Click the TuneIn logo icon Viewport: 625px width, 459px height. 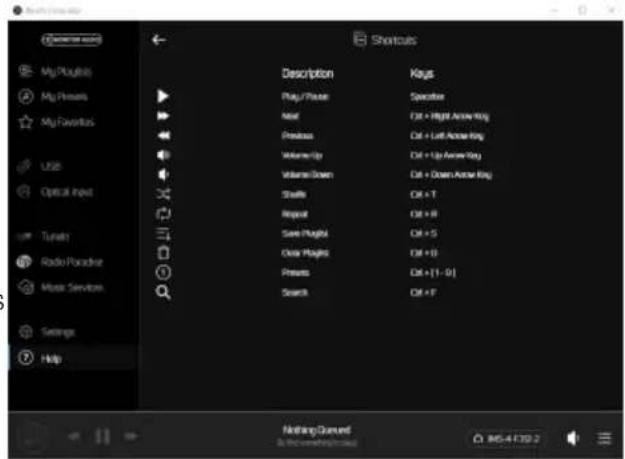click(24, 237)
